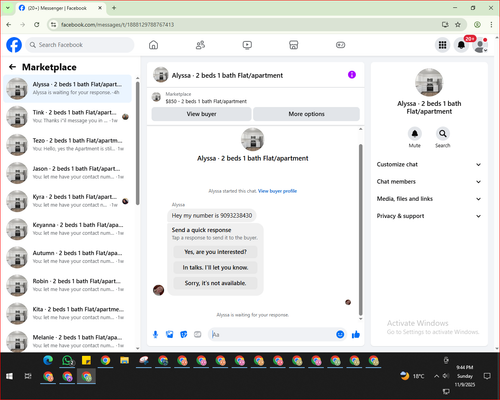The image size is (500, 400).
Task: Open the account profile picture menu
Action: click(480, 45)
